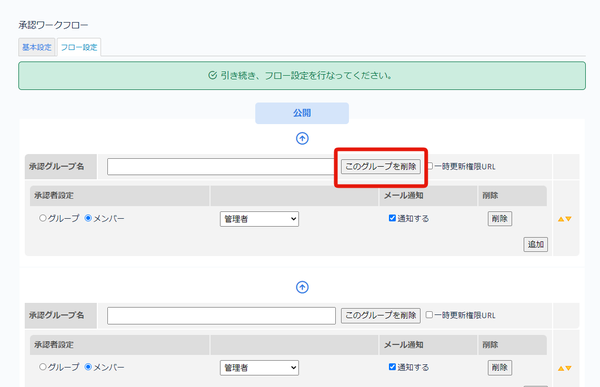The height and width of the screenshot is (387, 600).
Task: Select the フロー設定 tab
Action: 79,47
